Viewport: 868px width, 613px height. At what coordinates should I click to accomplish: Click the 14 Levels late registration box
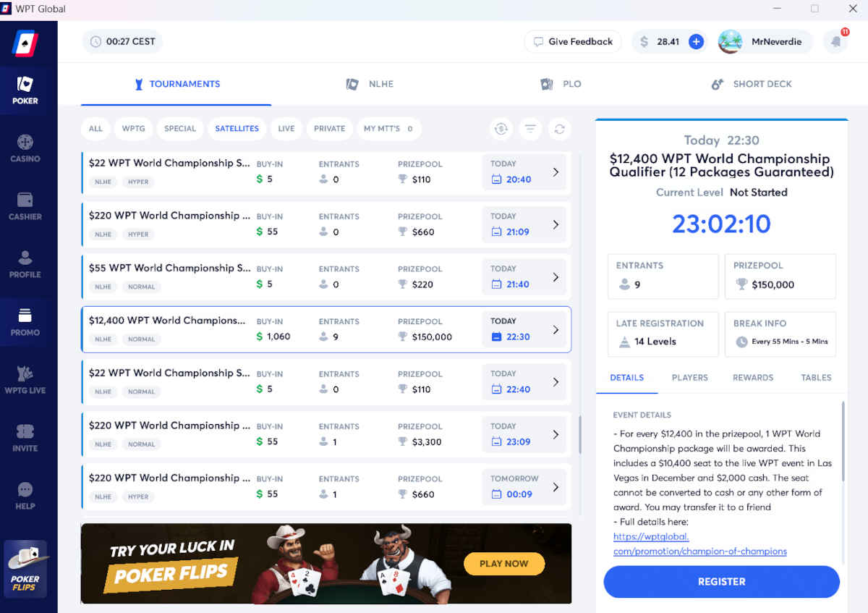coord(663,334)
